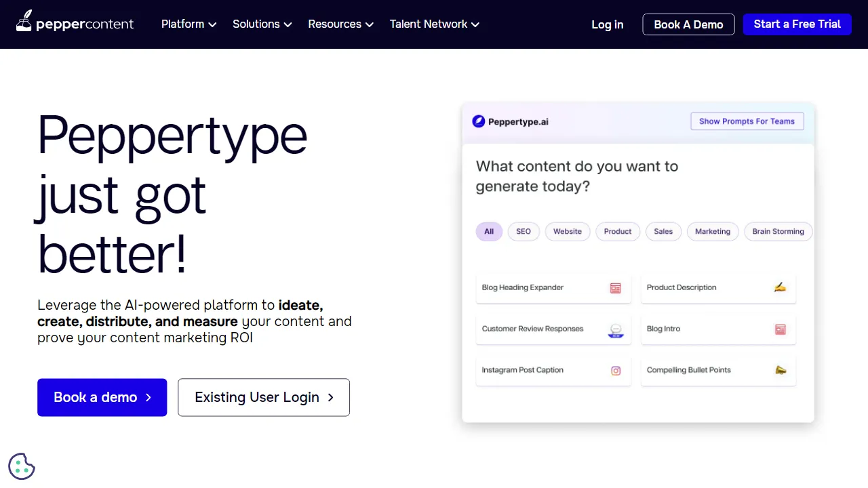
Task: Open the Instagram Post Caption card
Action: (x=553, y=371)
